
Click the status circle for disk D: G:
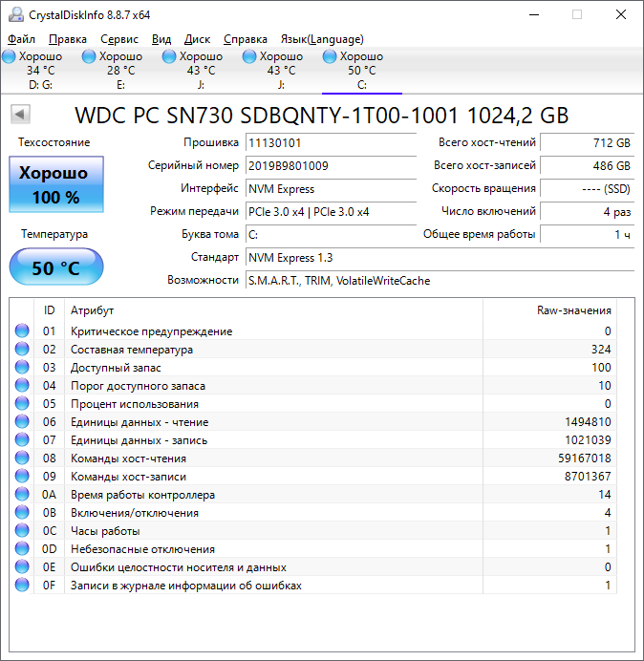point(9,56)
